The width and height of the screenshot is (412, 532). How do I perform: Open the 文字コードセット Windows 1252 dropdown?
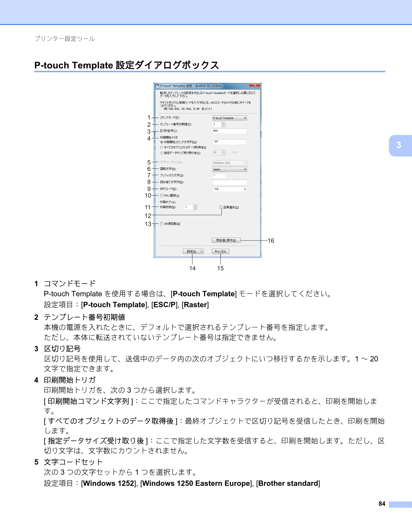click(x=230, y=163)
